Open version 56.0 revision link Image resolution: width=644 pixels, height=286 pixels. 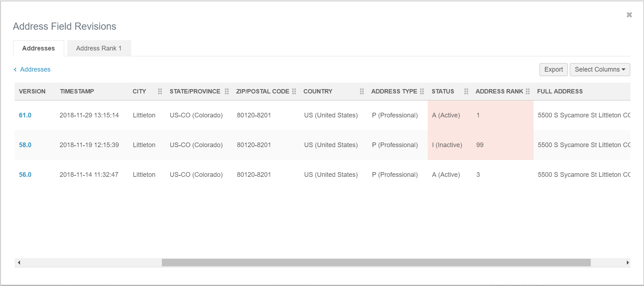point(25,175)
